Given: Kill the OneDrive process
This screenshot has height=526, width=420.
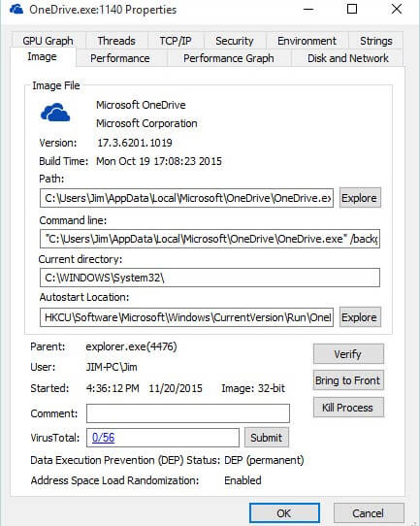Looking at the screenshot, I should click(x=348, y=408).
